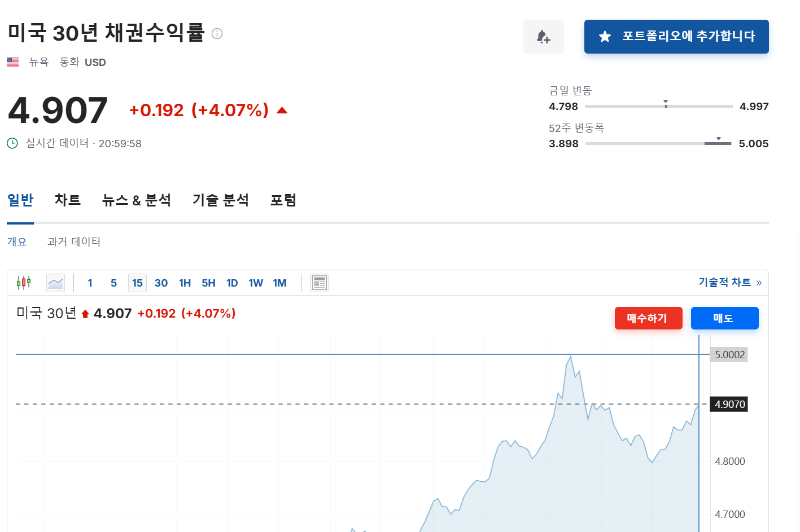Image resolution: width=800 pixels, height=532 pixels.
Task: Click the alert bell icon button
Action: tap(543, 37)
